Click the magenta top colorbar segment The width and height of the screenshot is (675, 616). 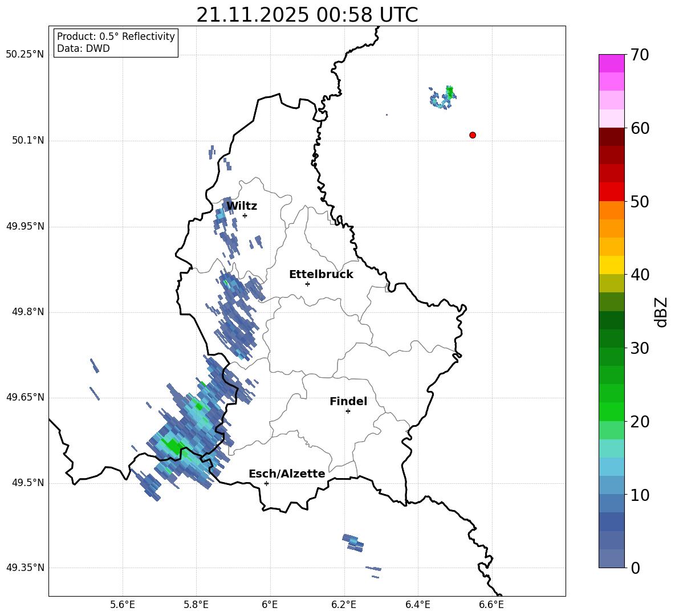pyautogui.click(x=611, y=63)
